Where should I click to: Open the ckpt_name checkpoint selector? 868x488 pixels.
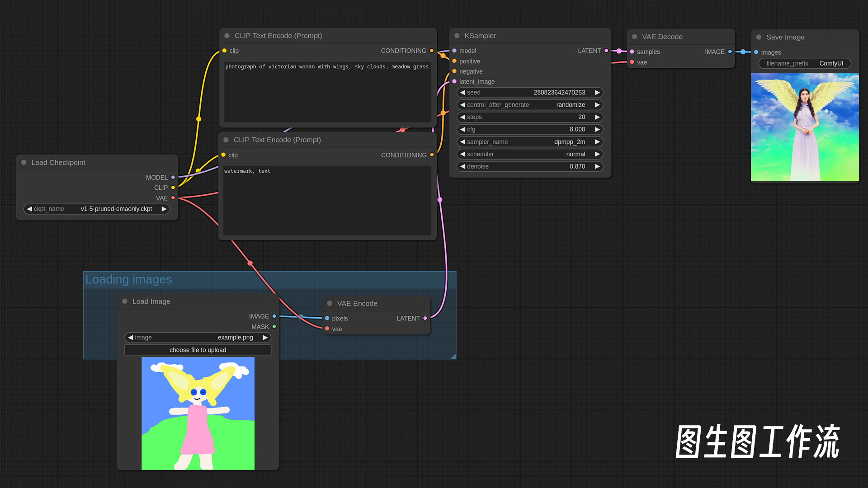point(97,209)
